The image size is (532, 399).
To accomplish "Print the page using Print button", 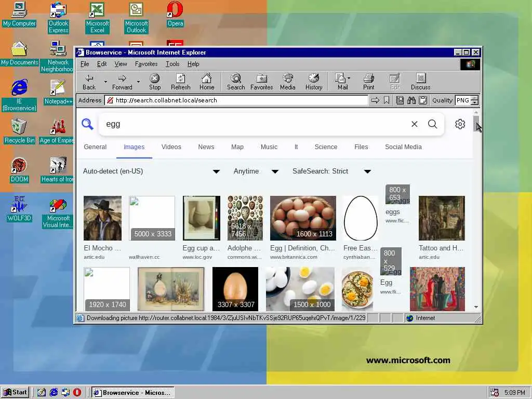I will (x=368, y=82).
